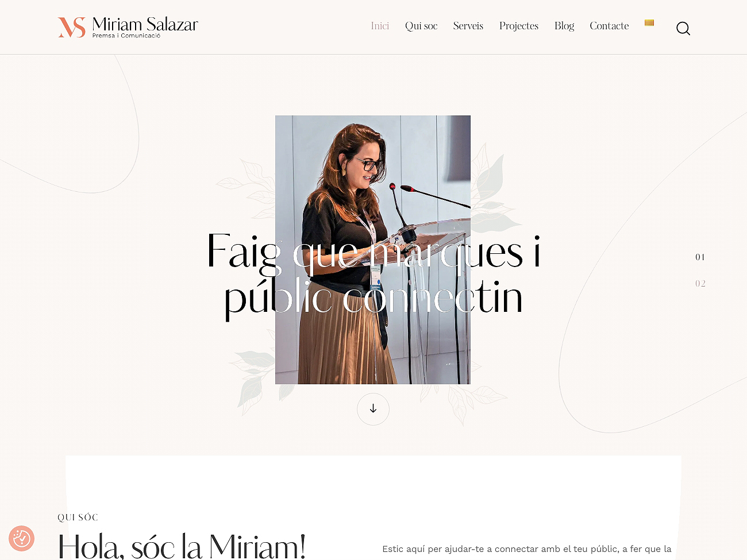Open the search magnifier icon
Viewport: 747px width, 560px height.
[683, 28]
